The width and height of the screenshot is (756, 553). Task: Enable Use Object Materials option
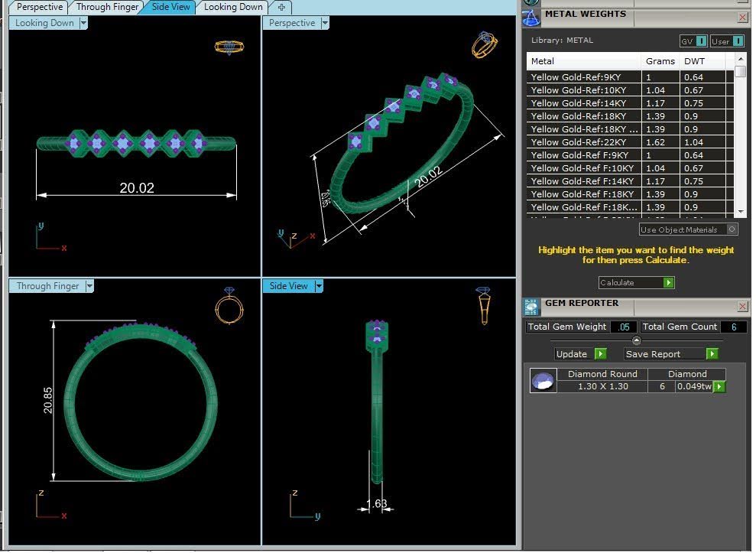point(688,229)
